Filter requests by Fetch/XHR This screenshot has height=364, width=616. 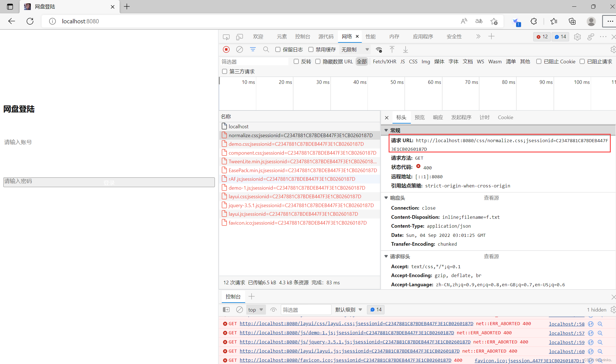[384, 61]
